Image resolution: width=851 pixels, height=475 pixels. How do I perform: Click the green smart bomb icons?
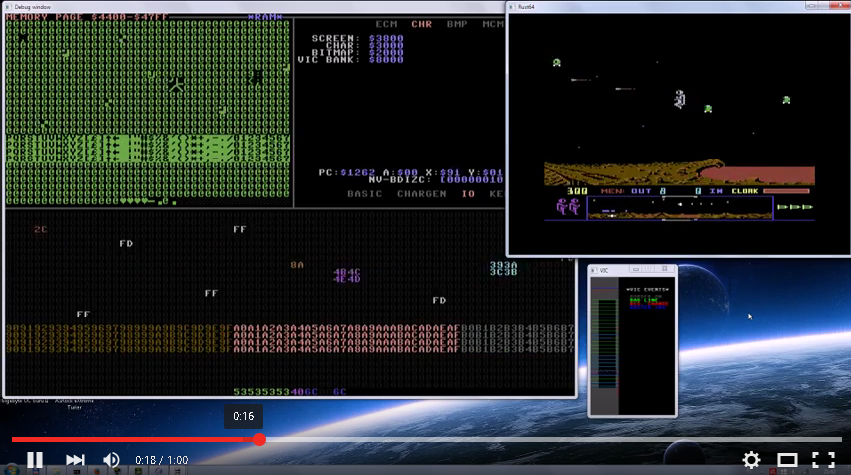pos(795,207)
